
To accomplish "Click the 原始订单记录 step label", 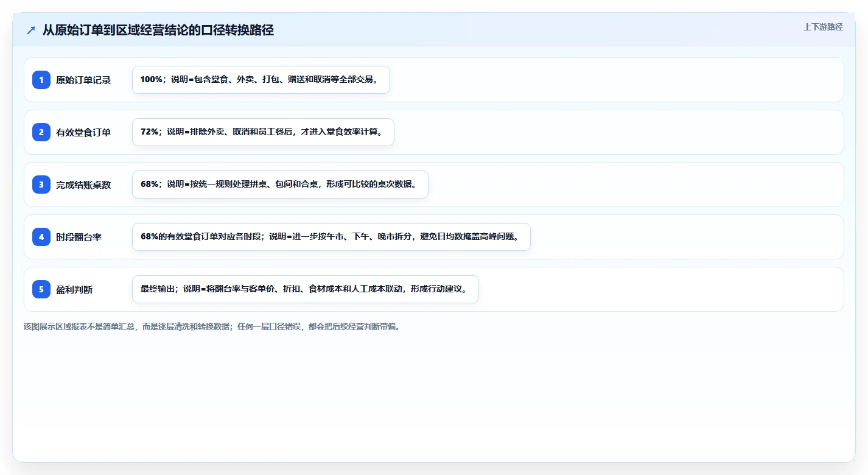I will point(83,80).
